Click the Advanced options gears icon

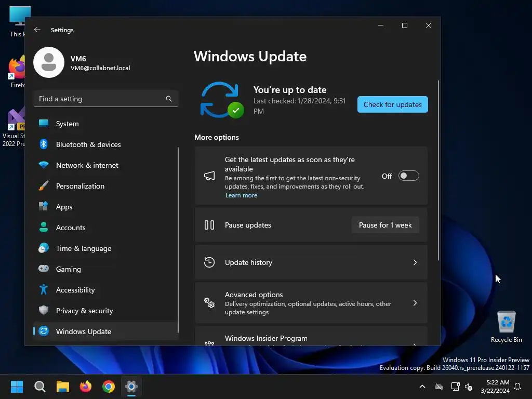(x=209, y=303)
